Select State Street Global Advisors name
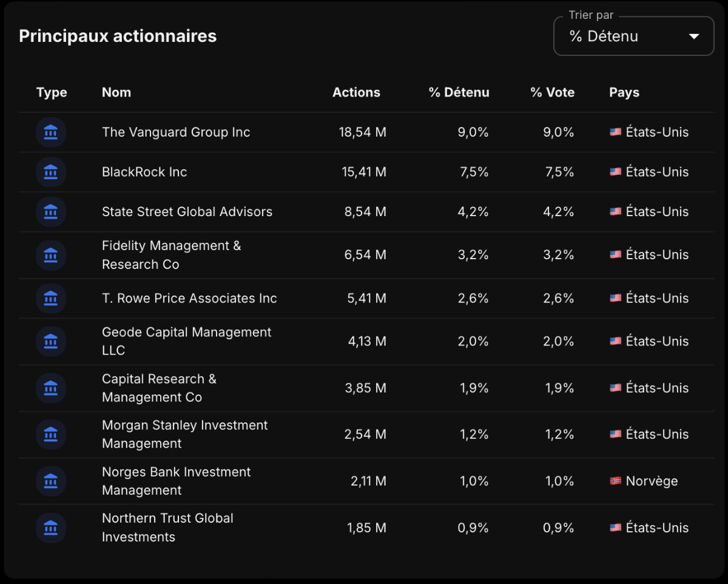Viewport: 728px width, 584px height. pyautogui.click(x=187, y=211)
